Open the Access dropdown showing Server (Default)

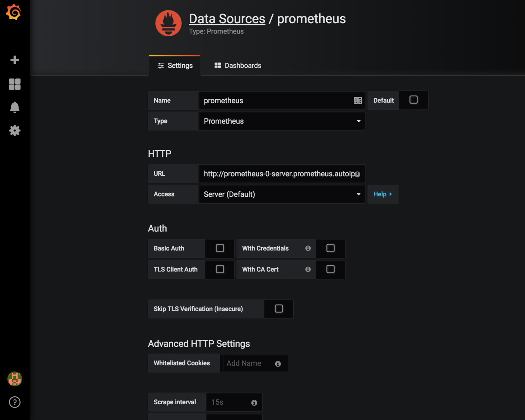pyautogui.click(x=282, y=194)
